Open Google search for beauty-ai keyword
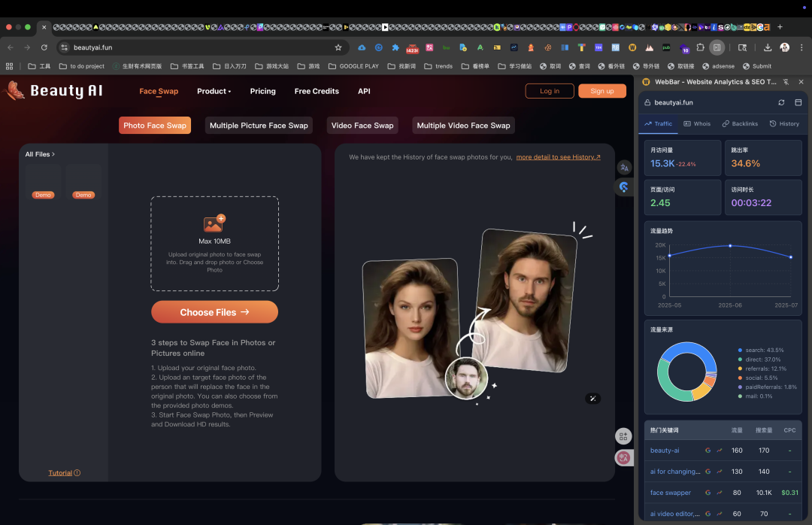Viewport: 812px width, 525px height. (x=708, y=451)
